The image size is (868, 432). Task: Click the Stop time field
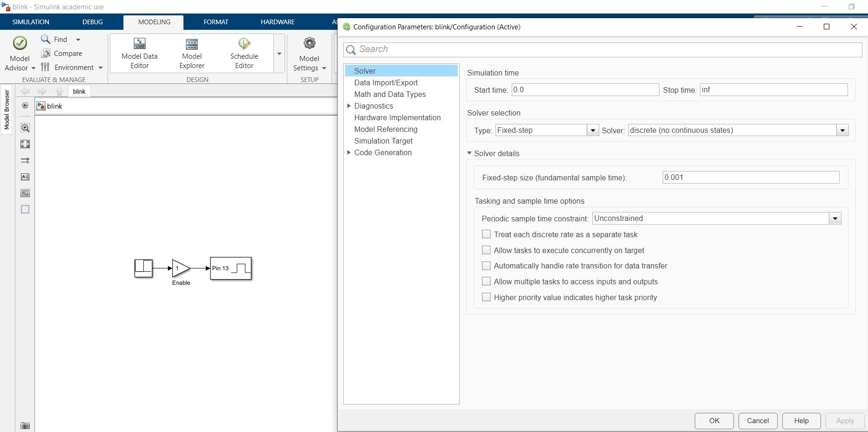pyautogui.click(x=774, y=90)
